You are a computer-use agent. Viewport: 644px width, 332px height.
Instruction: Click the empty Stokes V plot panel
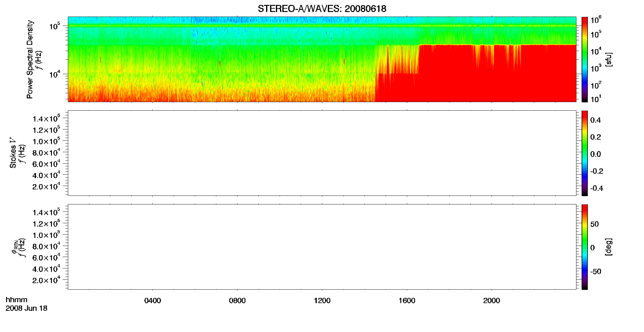322,153
